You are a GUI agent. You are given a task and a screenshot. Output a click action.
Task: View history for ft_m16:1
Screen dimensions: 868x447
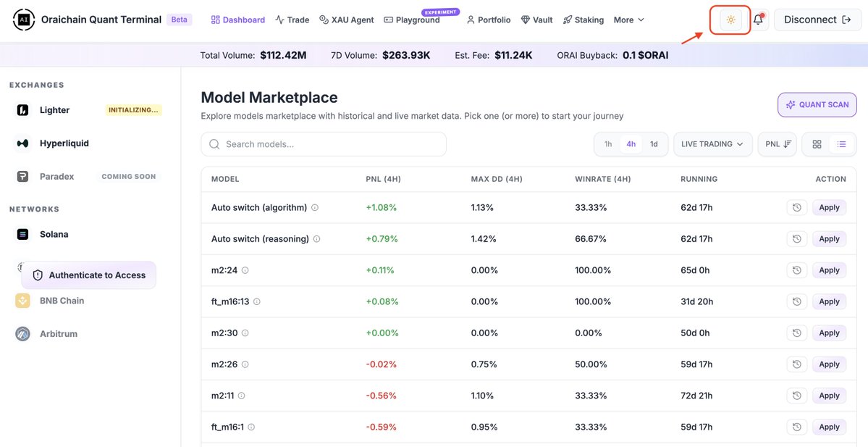pos(796,427)
